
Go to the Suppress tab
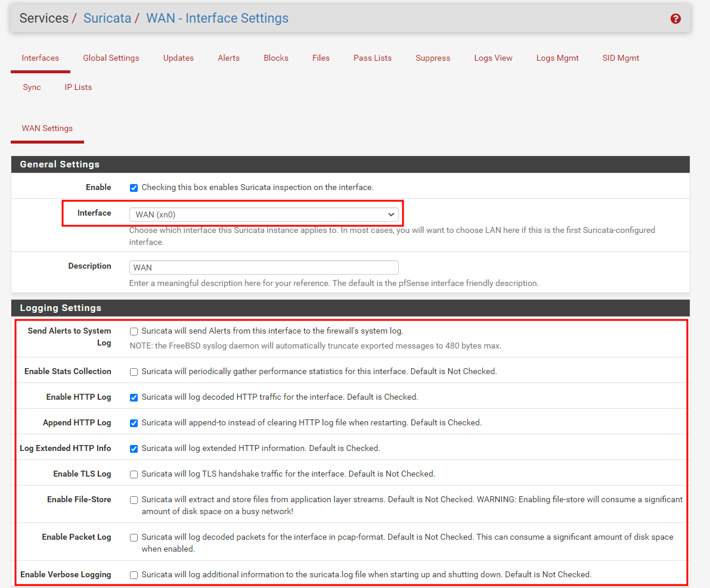pyautogui.click(x=433, y=58)
